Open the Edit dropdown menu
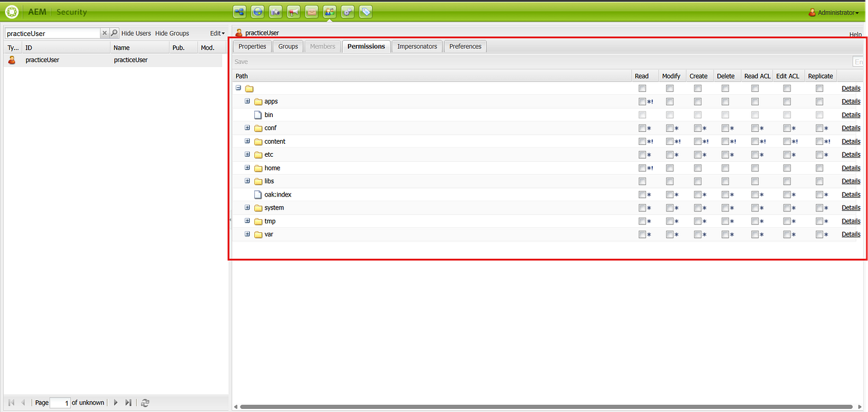Screen dimensions: 868x412 [x=217, y=33]
